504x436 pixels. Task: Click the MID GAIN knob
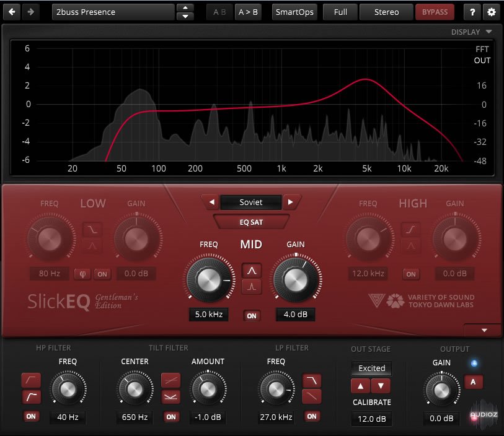coord(296,280)
